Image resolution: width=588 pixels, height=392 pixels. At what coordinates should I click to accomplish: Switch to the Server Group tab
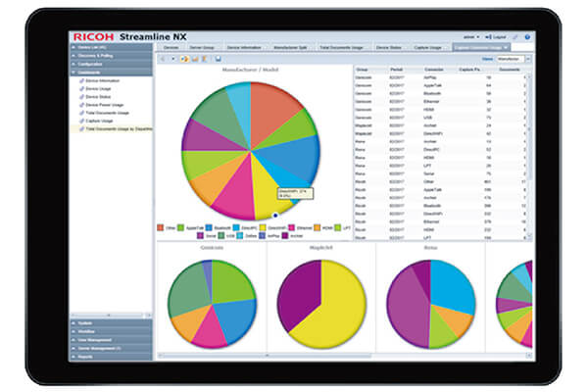202,48
